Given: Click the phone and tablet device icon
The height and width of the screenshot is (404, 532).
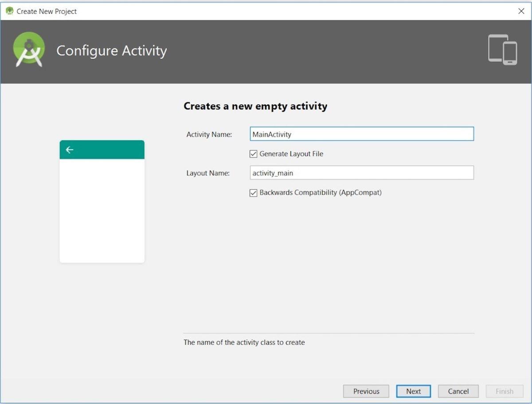Looking at the screenshot, I should coord(503,50).
